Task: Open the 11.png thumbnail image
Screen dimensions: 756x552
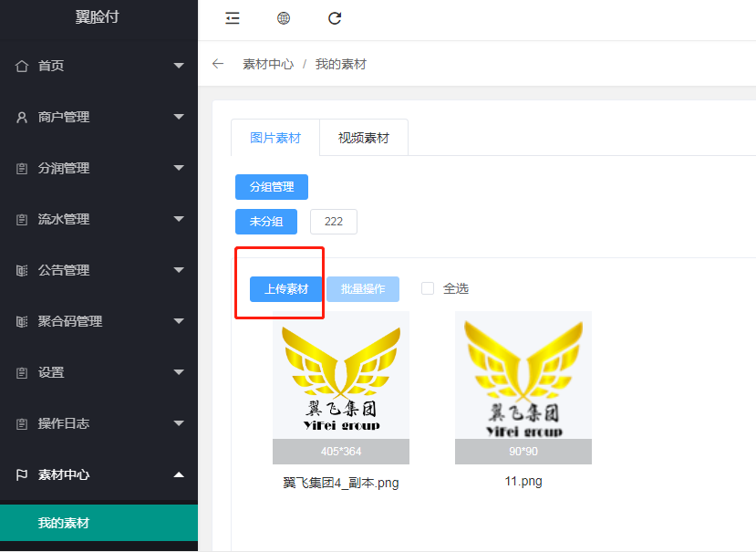Action: pyautogui.click(x=523, y=375)
